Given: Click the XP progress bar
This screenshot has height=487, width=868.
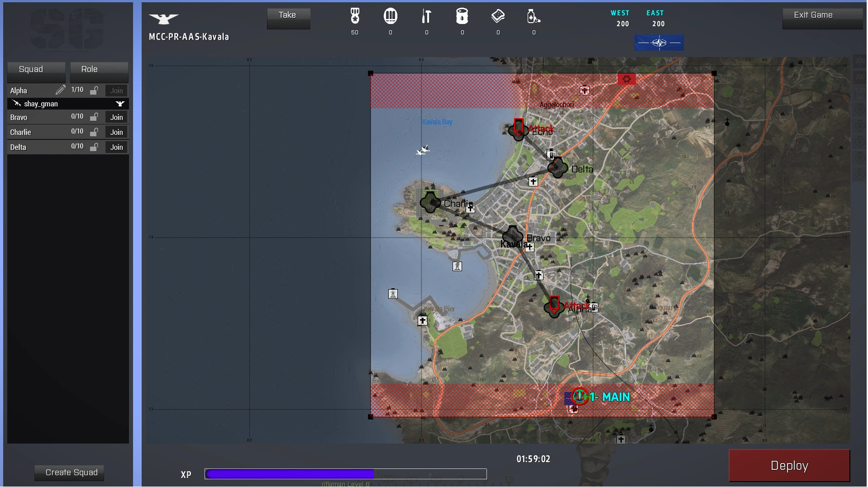Looking at the screenshot, I should 346,474.
